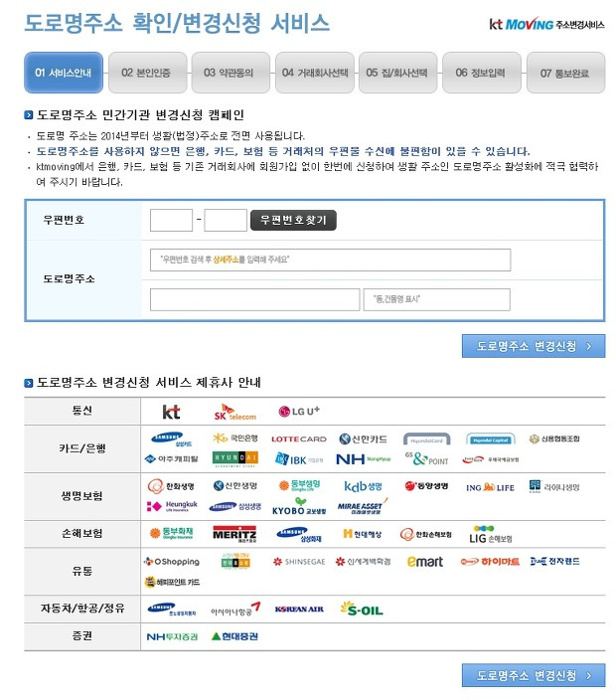The height and width of the screenshot is (700, 616).
Task: Click the Hyundai department store logo
Action: (x=235, y=459)
